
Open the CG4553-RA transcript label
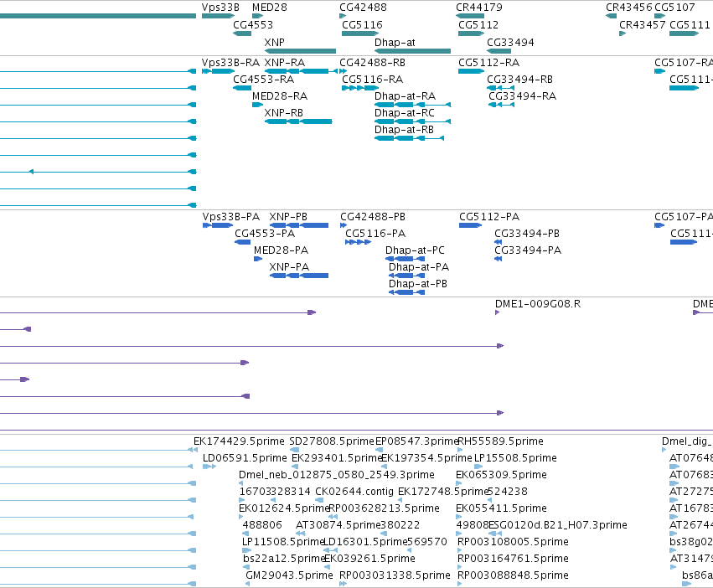[263, 80]
